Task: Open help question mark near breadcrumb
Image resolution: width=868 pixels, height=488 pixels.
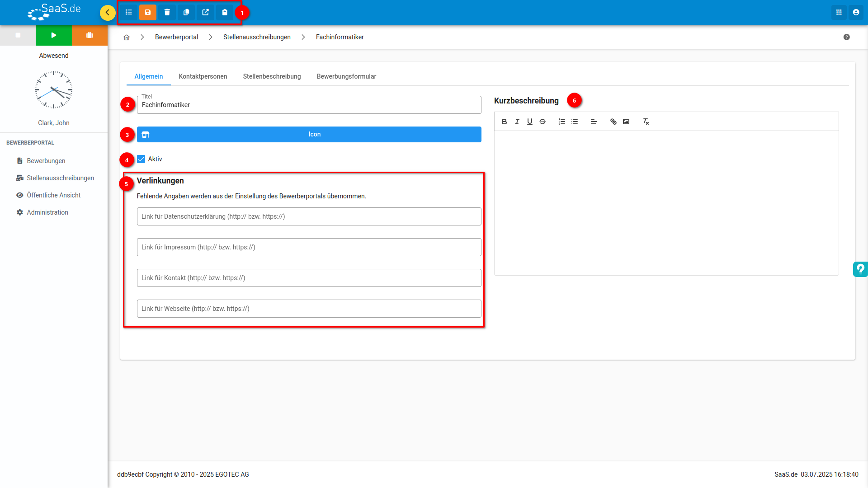Action: click(847, 37)
